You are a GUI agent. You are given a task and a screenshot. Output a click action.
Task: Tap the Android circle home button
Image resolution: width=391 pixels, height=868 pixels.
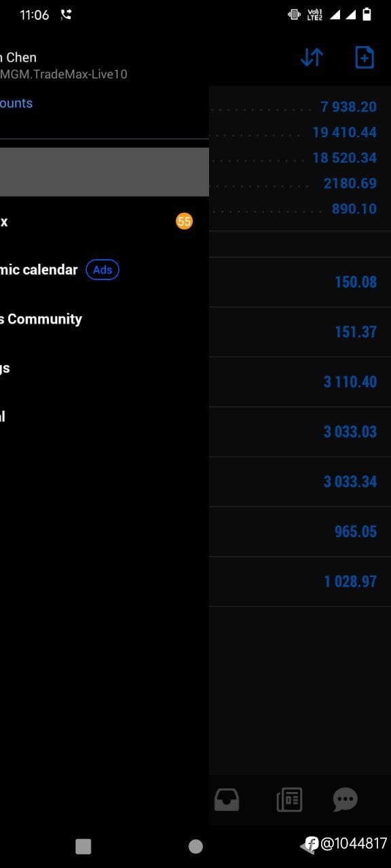(x=195, y=846)
